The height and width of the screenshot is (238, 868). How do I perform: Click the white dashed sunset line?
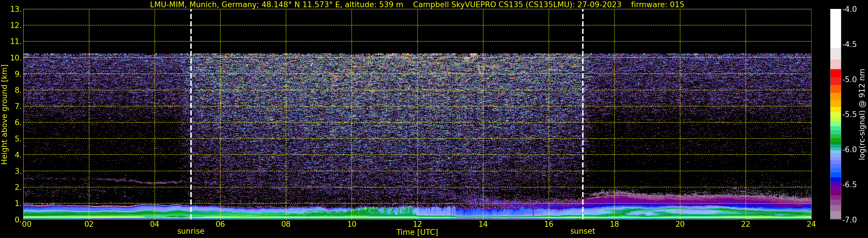[x=583, y=114]
